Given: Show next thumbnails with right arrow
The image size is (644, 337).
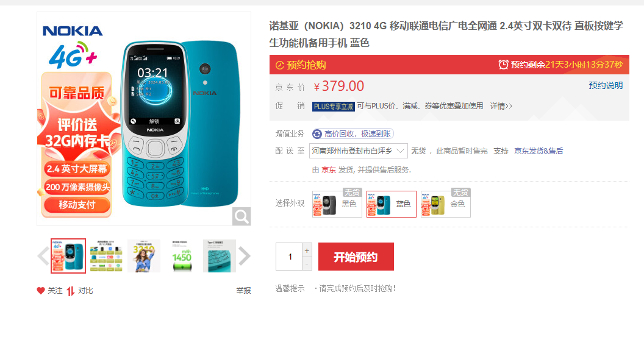Looking at the screenshot, I should point(245,256).
